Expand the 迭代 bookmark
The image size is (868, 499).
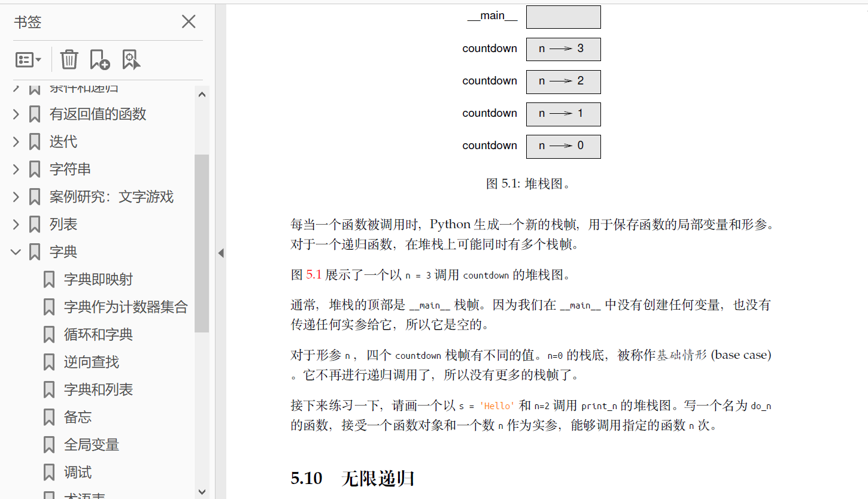click(x=16, y=141)
